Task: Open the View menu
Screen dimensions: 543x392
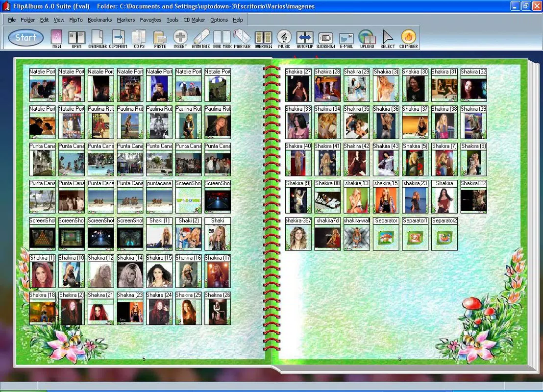Action: coord(59,20)
